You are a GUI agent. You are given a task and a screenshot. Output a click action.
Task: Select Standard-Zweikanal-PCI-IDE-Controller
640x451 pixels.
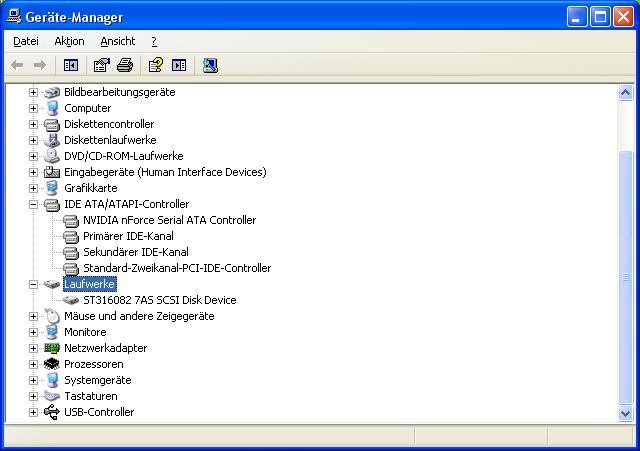coord(177,268)
